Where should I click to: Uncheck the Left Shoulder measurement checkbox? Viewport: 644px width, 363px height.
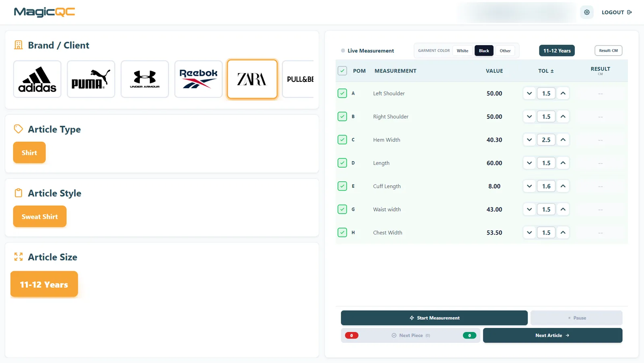[x=342, y=93]
